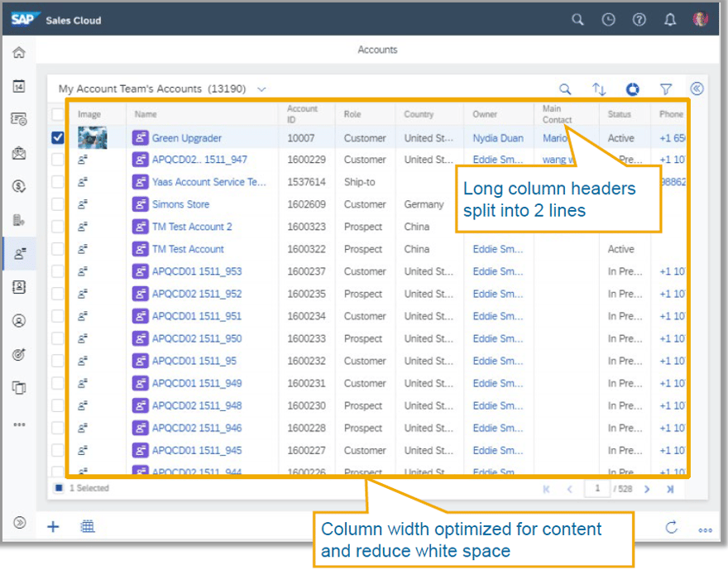The image size is (728, 570).
Task: Open the notifications bell icon
Action: click(670, 20)
